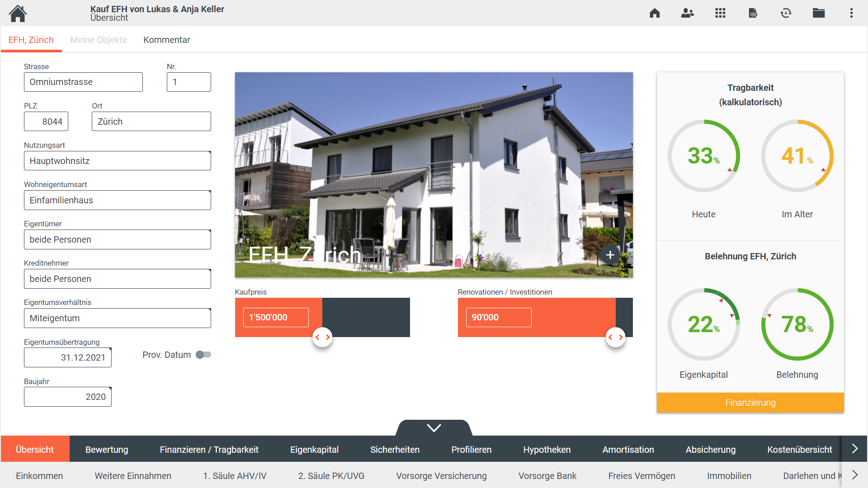Open the Eigentumsverhältnis dropdown
The image size is (868, 488).
[x=117, y=318]
